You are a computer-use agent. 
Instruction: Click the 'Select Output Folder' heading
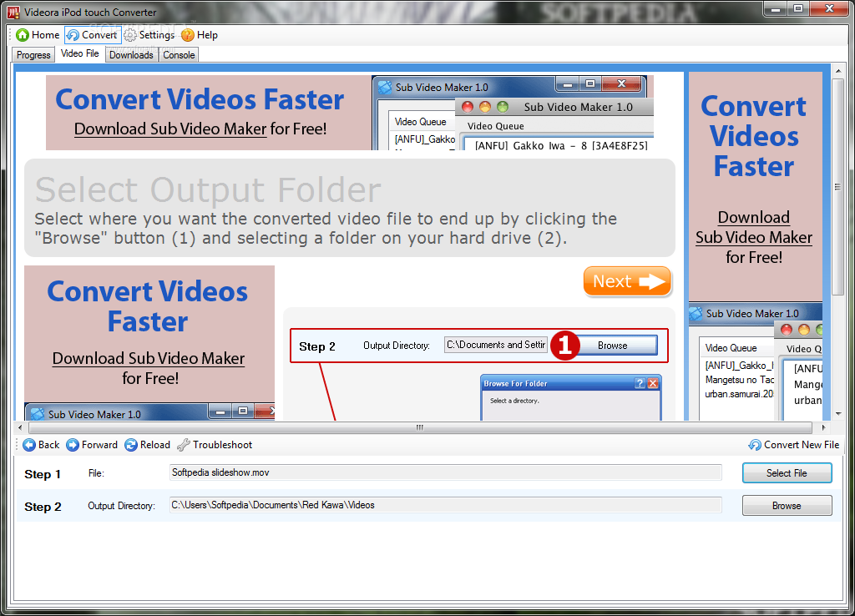point(208,189)
